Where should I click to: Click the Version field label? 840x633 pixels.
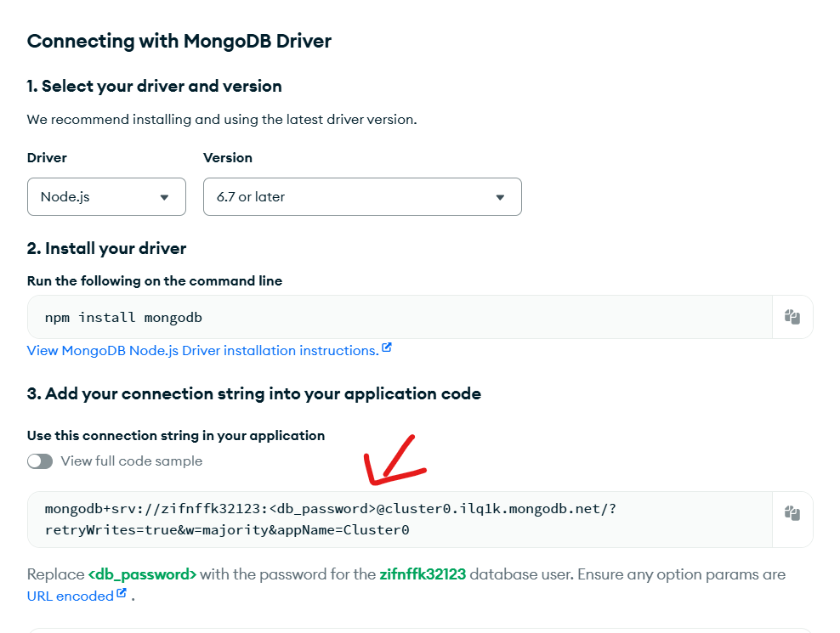(x=228, y=157)
